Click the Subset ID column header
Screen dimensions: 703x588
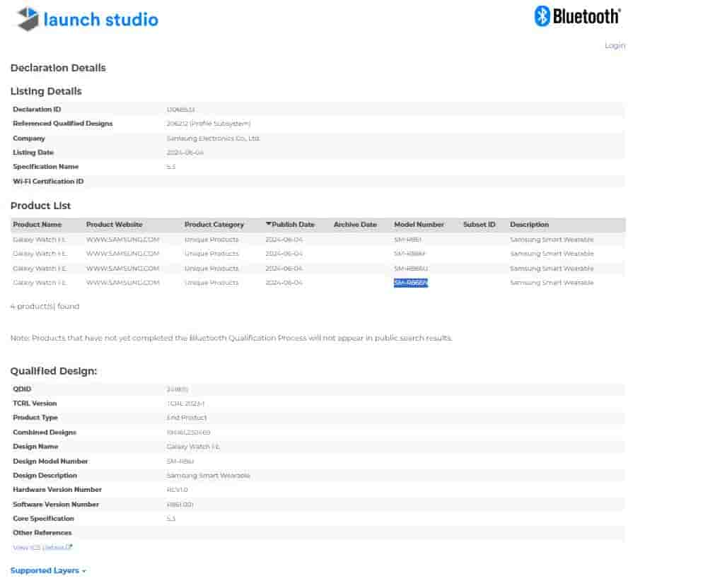click(479, 225)
